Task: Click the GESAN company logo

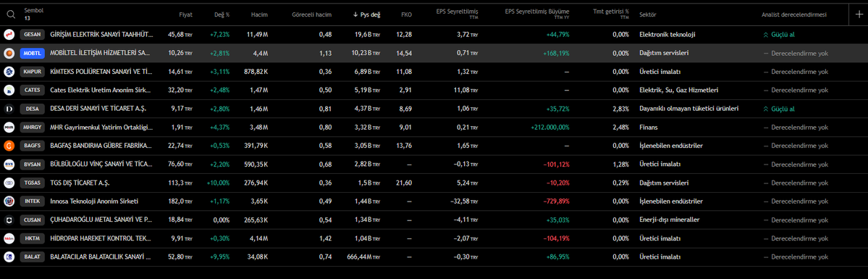Action: coord(9,35)
